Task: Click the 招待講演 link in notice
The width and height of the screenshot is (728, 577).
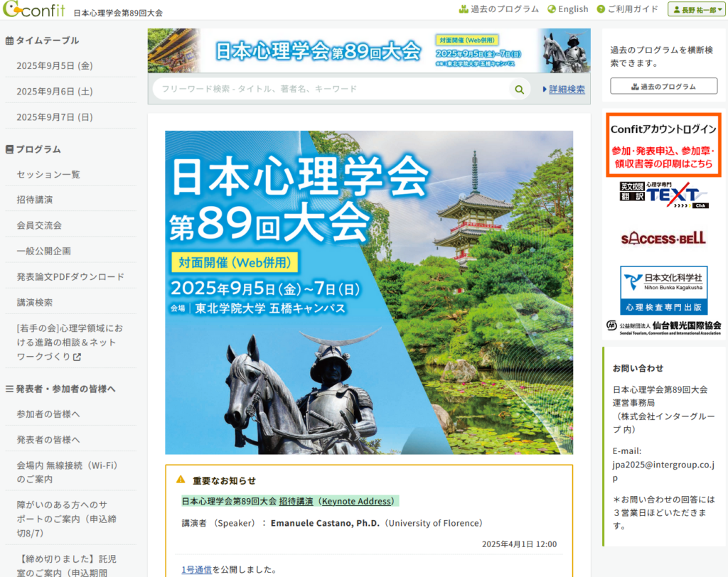Action: [296, 502]
